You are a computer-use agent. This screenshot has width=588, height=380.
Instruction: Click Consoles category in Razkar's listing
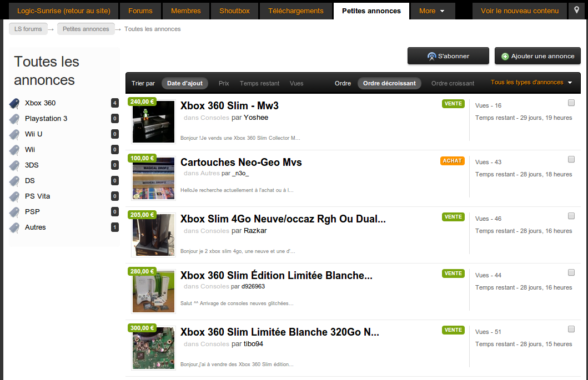(x=214, y=231)
